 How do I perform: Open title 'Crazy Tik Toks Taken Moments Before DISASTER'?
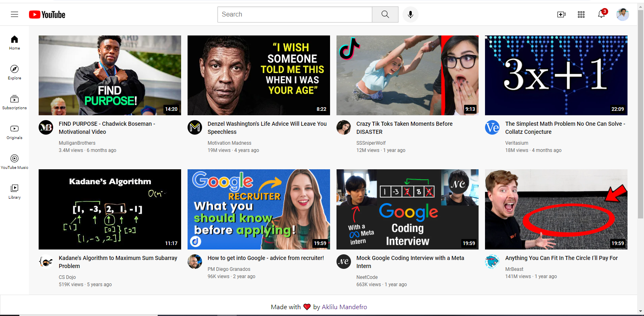point(405,128)
